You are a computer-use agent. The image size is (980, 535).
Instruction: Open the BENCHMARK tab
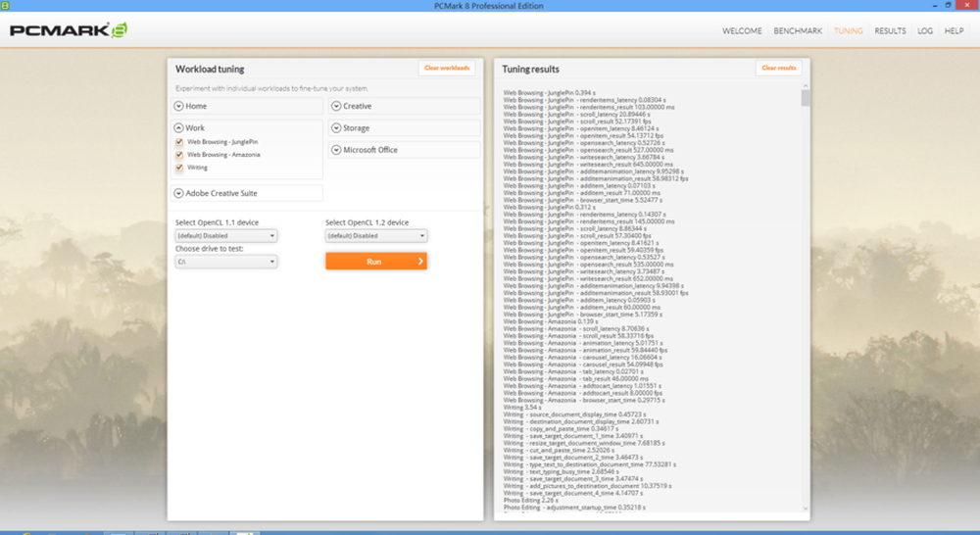798,30
